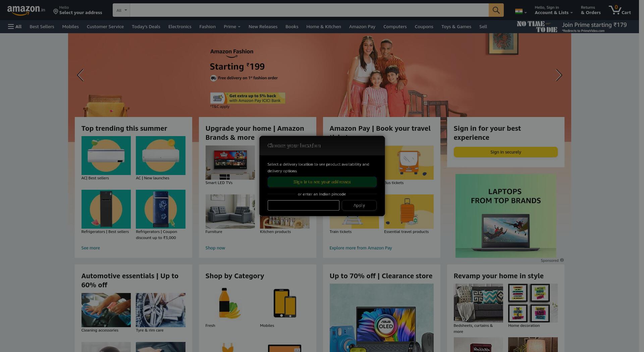Expand the All search category dropdown
Viewport: 644px width, 352px height.
[121, 10]
